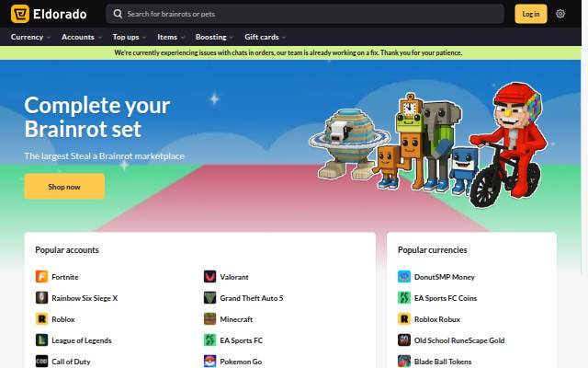Click the Roblox accounts icon
This screenshot has width=588, height=368.
tap(41, 319)
